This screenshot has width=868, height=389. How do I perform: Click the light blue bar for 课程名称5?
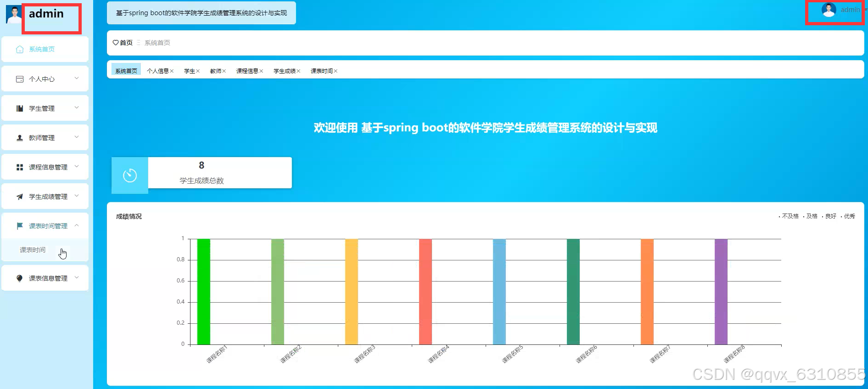(499, 292)
